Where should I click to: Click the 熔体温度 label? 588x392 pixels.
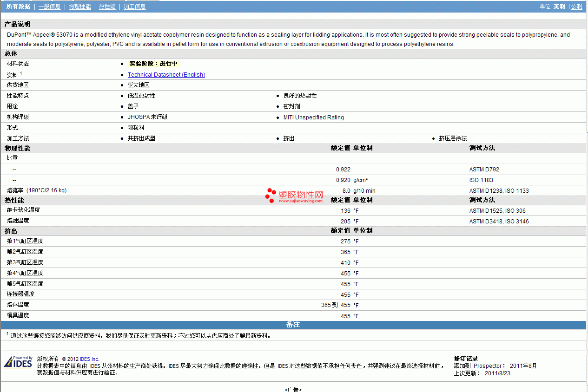click(x=18, y=305)
